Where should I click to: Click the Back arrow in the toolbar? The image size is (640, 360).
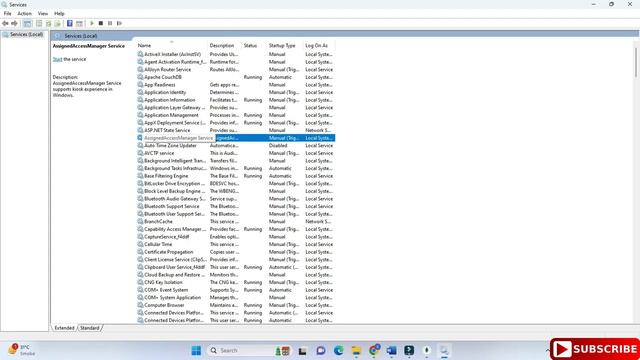[5, 23]
